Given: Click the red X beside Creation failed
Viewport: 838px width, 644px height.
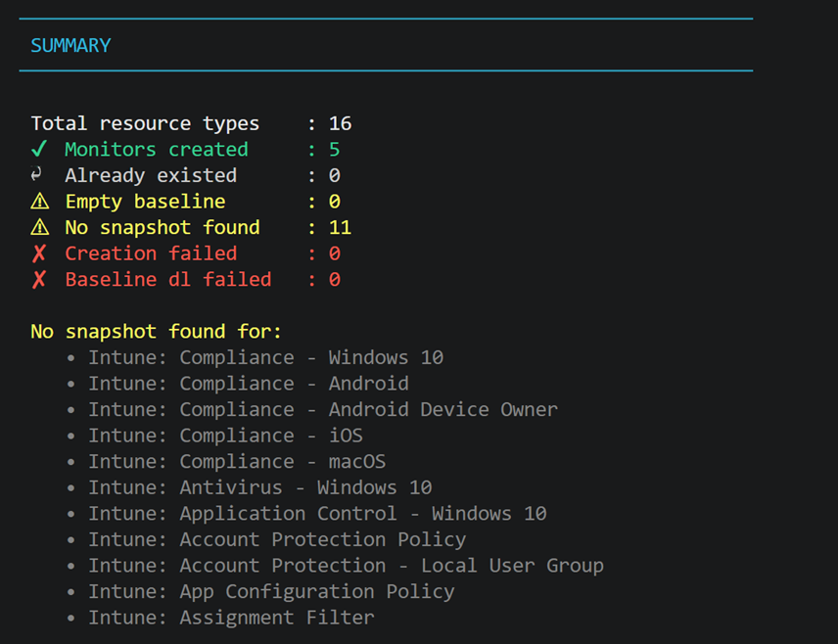Looking at the screenshot, I should click(x=39, y=253).
